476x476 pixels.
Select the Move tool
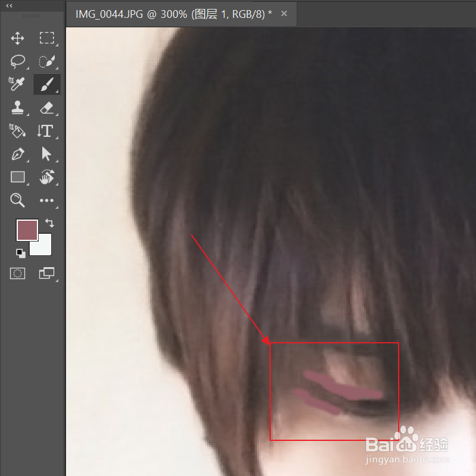click(x=18, y=39)
